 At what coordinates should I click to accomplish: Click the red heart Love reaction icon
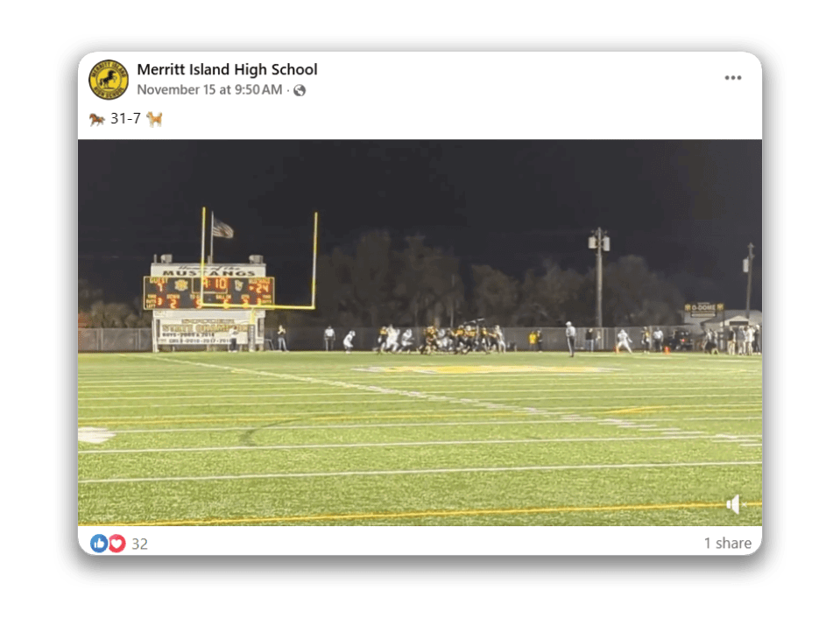[116, 544]
